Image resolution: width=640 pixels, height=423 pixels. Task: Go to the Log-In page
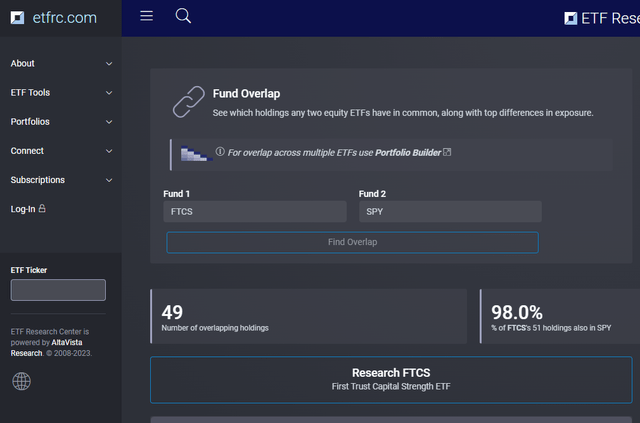pos(23,209)
